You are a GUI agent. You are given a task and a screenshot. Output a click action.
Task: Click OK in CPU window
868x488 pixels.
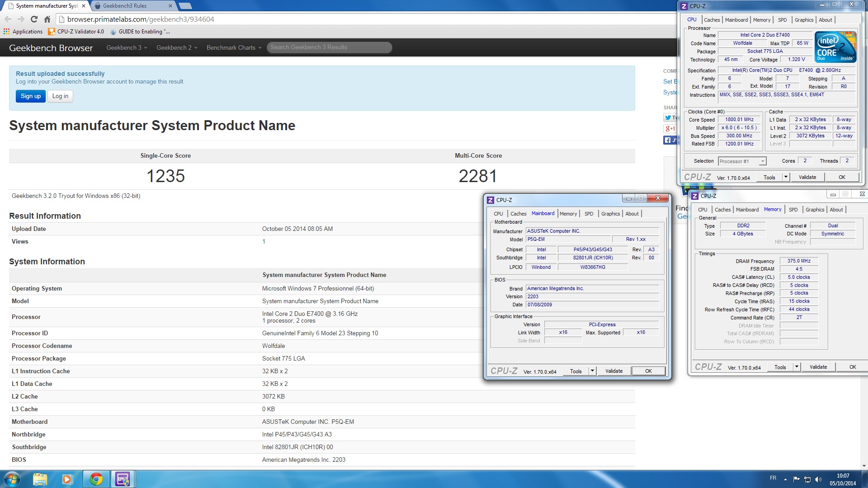[842, 177]
